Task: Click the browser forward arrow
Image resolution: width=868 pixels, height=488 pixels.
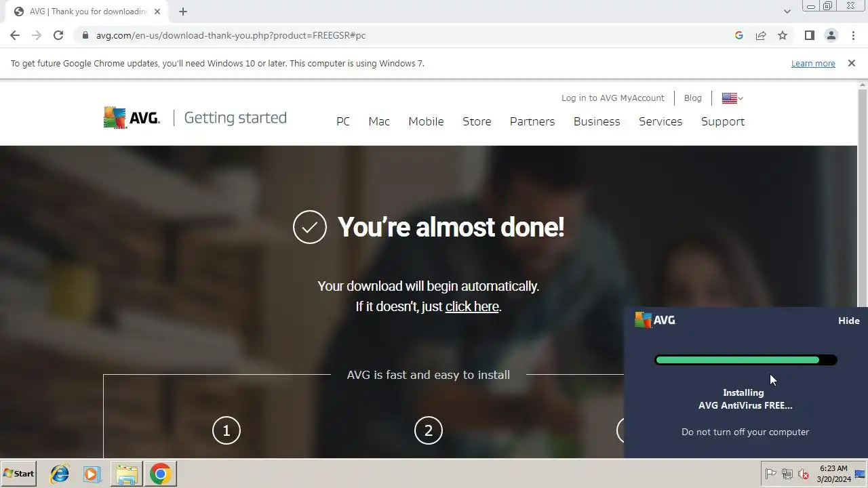Action: pos(37,35)
